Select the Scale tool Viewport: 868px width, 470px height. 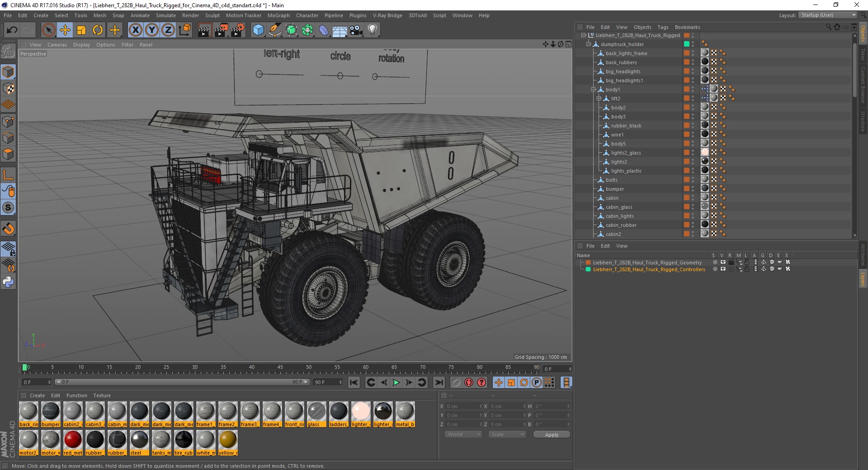pyautogui.click(x=81, y=30)
